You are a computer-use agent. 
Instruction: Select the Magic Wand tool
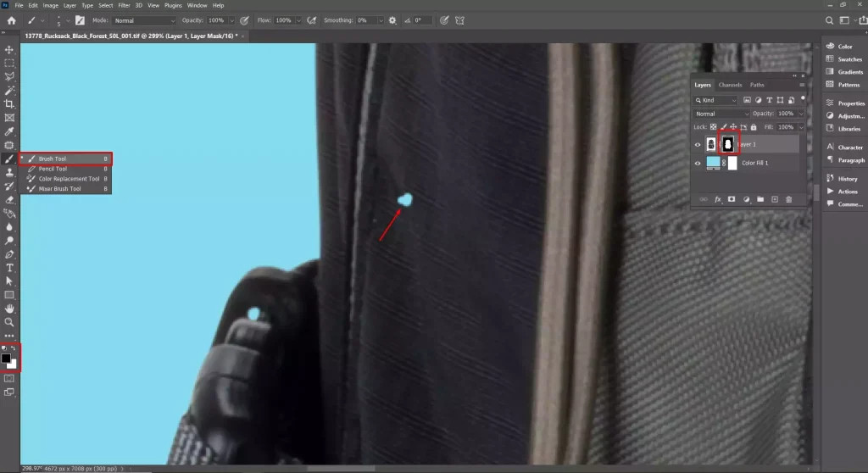click(9, 91)
